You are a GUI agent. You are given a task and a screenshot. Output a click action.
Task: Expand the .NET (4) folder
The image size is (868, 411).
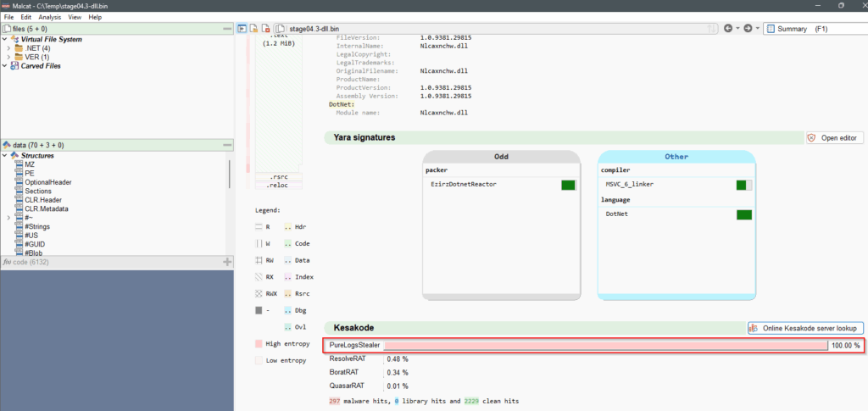(8, 48)
